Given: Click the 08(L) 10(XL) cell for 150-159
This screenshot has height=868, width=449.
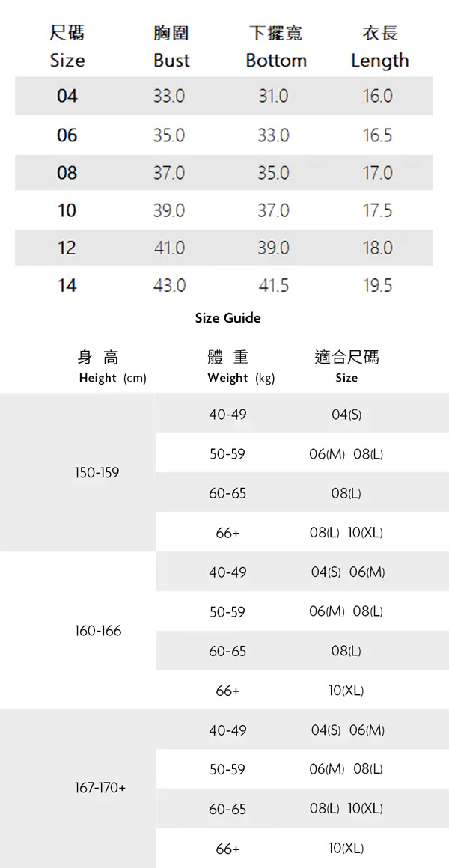Looking at the screenshot, I should (x=346, y=533).
